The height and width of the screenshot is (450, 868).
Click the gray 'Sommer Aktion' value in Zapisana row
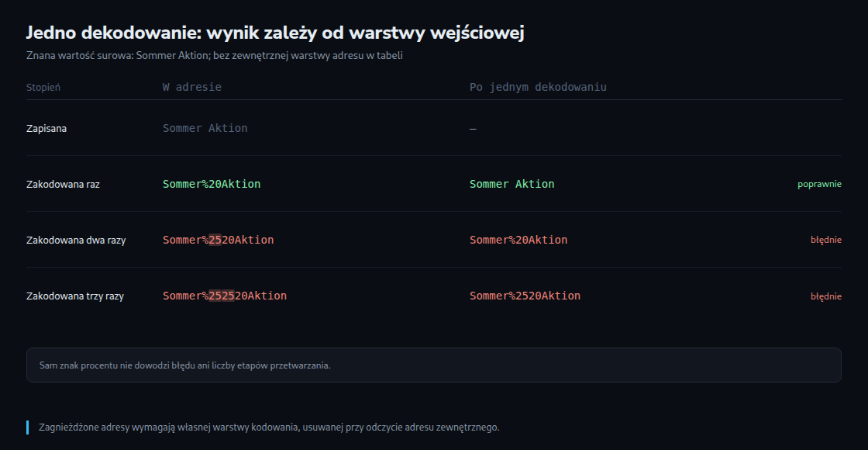(205, 128)
